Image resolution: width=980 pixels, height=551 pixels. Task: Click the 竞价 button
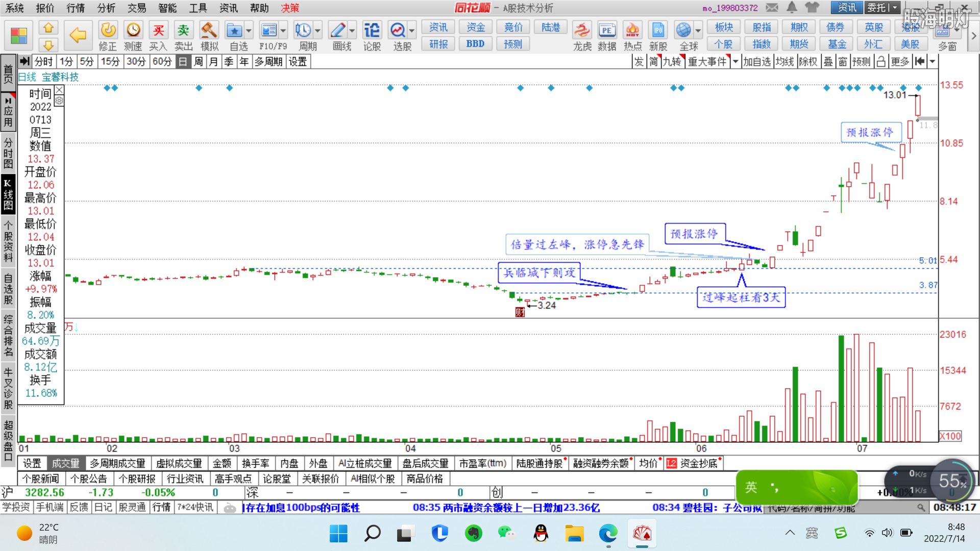point(513,27)
